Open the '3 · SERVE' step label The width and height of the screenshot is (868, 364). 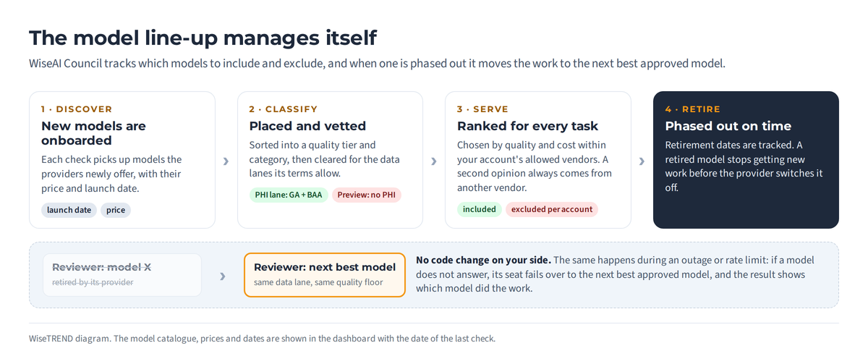482,109
